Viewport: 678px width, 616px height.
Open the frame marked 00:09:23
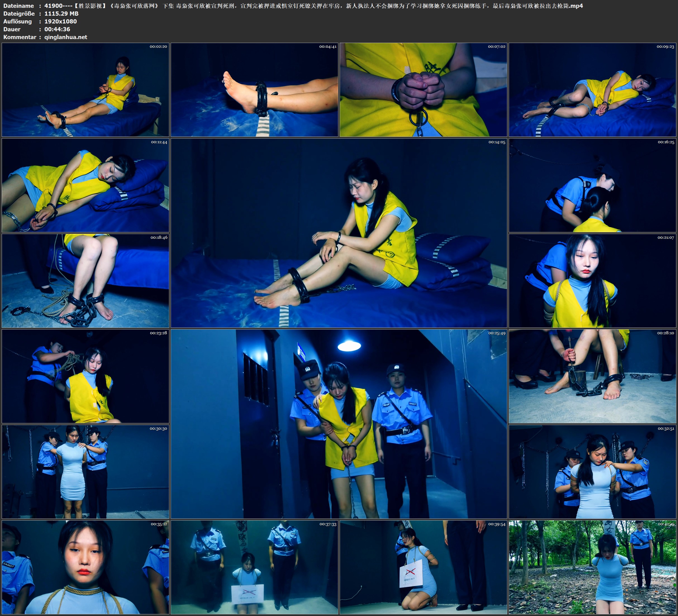pyautogui.click(x=592, y=90)
